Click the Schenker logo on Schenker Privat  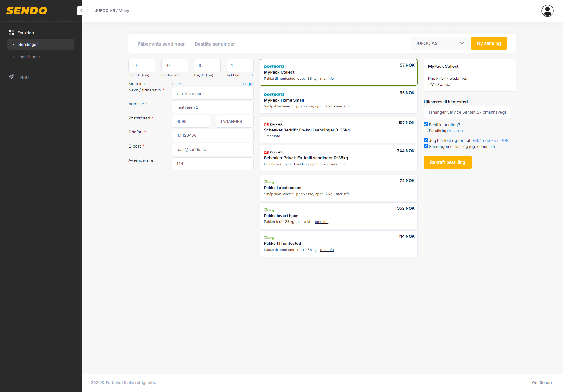tap(273, 152)
